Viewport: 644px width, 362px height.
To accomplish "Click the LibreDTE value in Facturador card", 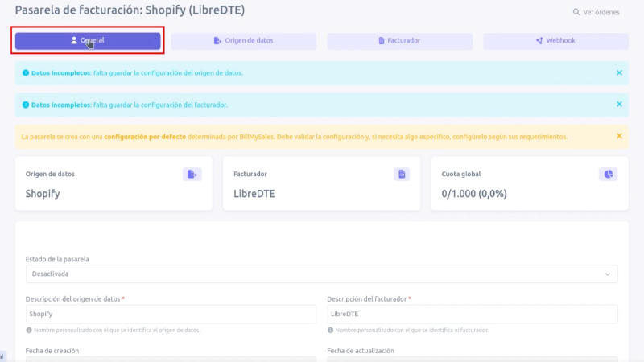I will (254, 194).
